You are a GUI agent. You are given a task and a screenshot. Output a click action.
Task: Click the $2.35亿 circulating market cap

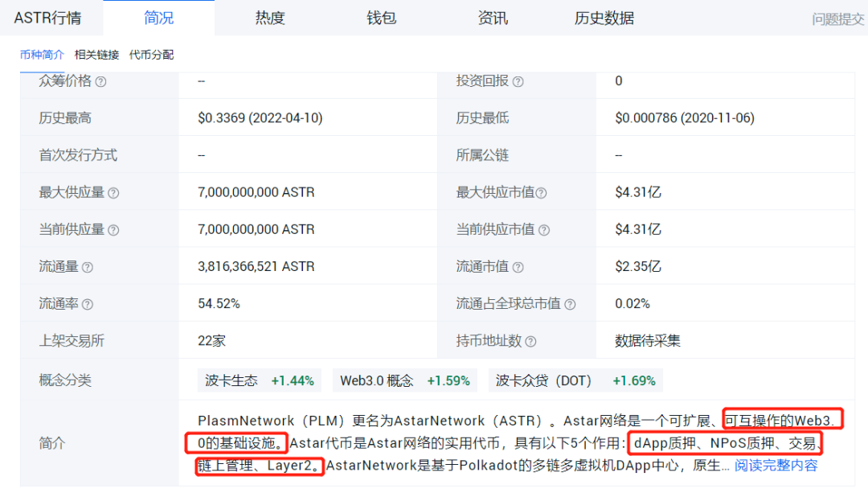click(637, 266)
